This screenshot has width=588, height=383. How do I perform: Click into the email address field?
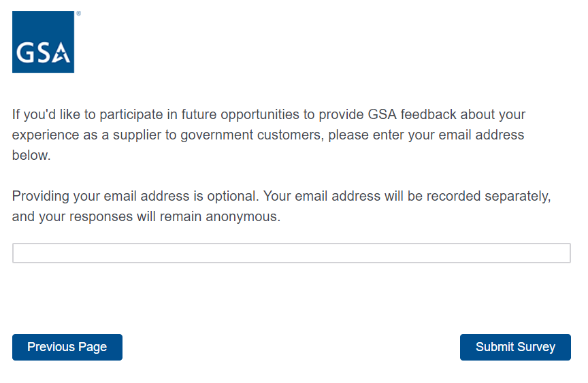pyautogui.click(x=291, y=253)
